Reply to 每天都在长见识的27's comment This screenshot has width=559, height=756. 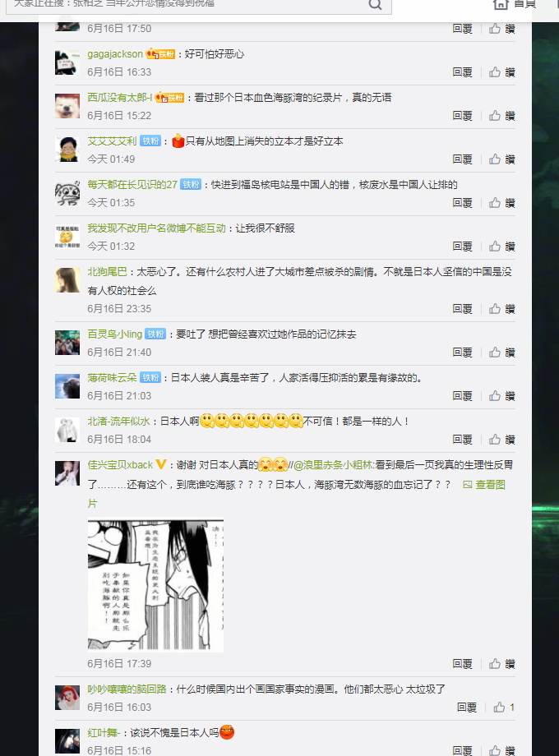(463, 203)
